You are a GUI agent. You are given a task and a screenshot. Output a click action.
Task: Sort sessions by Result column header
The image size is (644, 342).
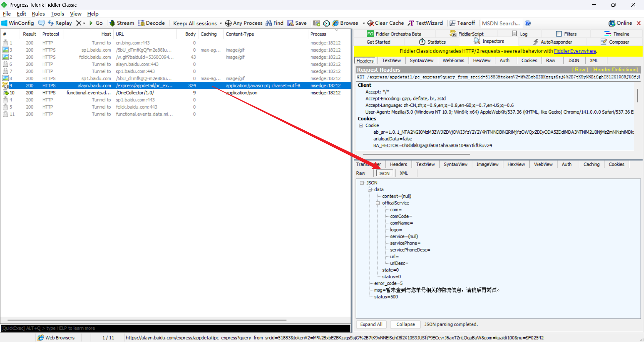point(30,34)
